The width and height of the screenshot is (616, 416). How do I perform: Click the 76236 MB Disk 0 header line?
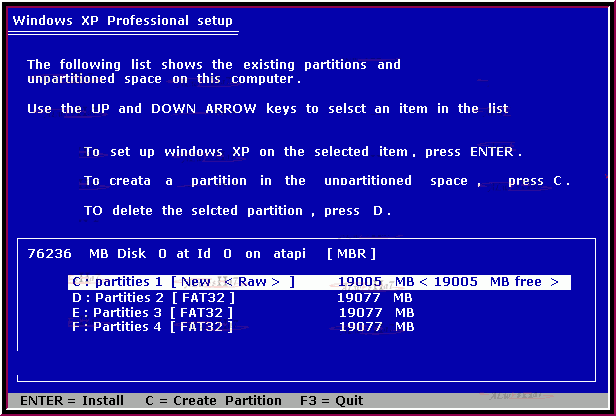pyautogui.click(x=202, y=254)
